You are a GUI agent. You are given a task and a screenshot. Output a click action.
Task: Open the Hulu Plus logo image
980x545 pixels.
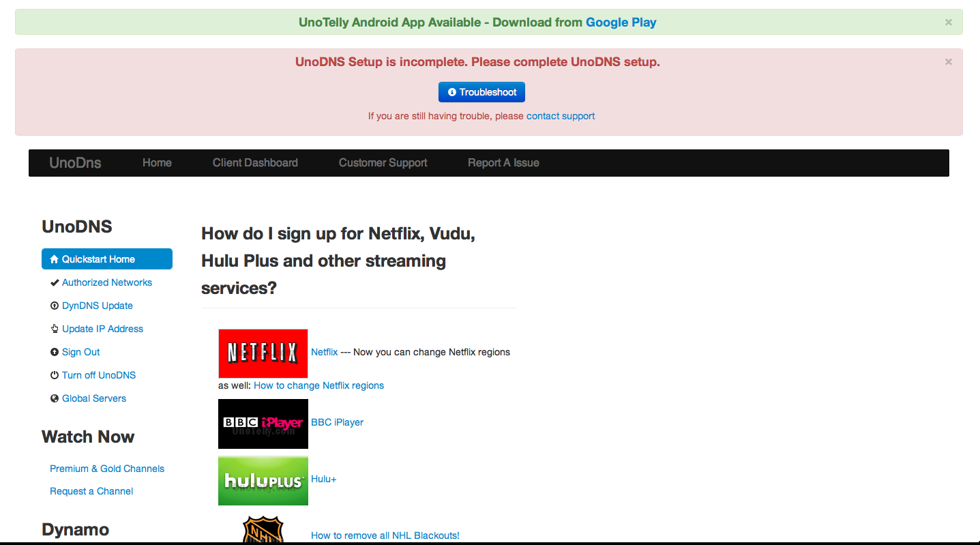[x=263, y=480]
